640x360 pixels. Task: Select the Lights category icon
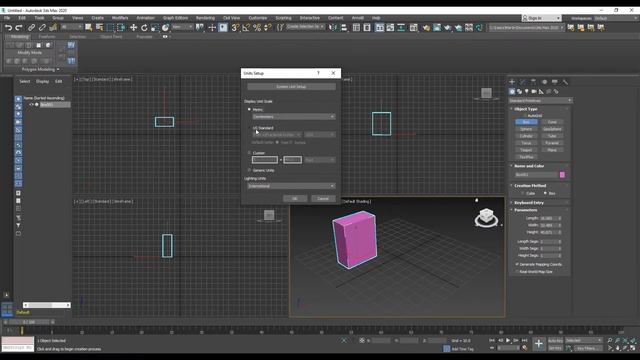(527, 91)
